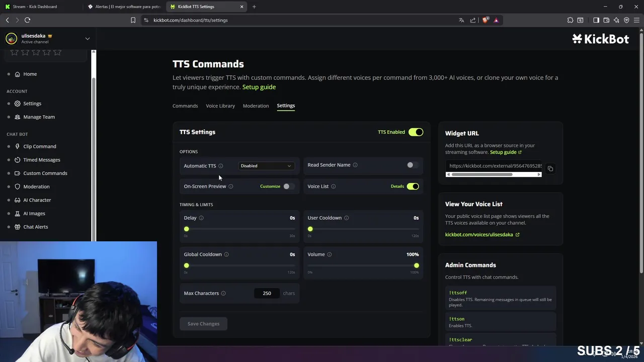Show info tooltip for On-Screen Preview

[231, 187]
